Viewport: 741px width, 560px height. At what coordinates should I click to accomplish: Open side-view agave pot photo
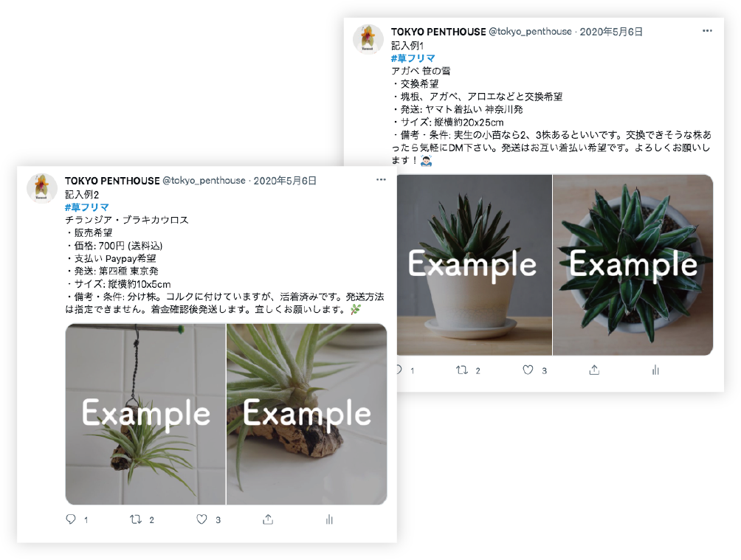[x=474, y=265]
